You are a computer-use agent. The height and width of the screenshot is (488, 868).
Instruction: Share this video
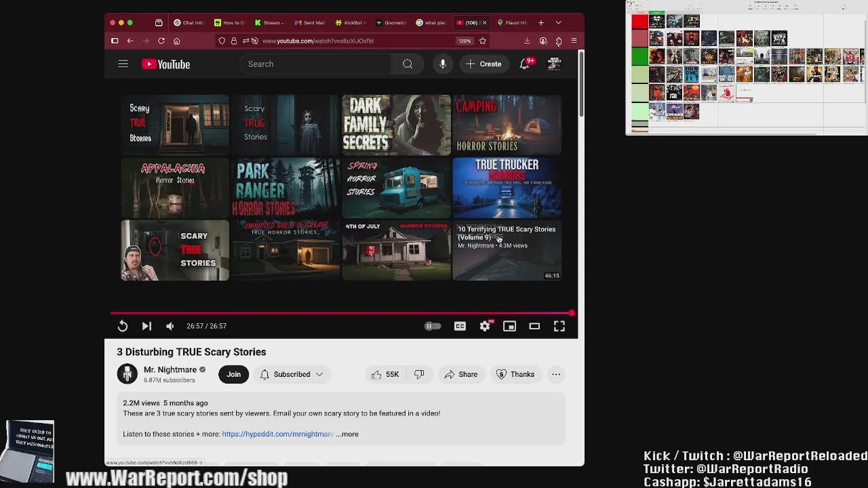click(461, 374)
